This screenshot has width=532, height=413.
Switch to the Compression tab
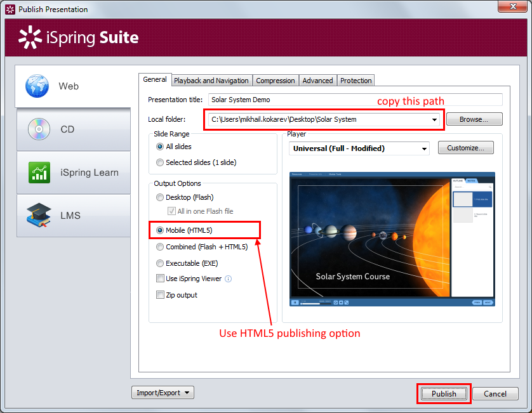[x=276, y=81]
